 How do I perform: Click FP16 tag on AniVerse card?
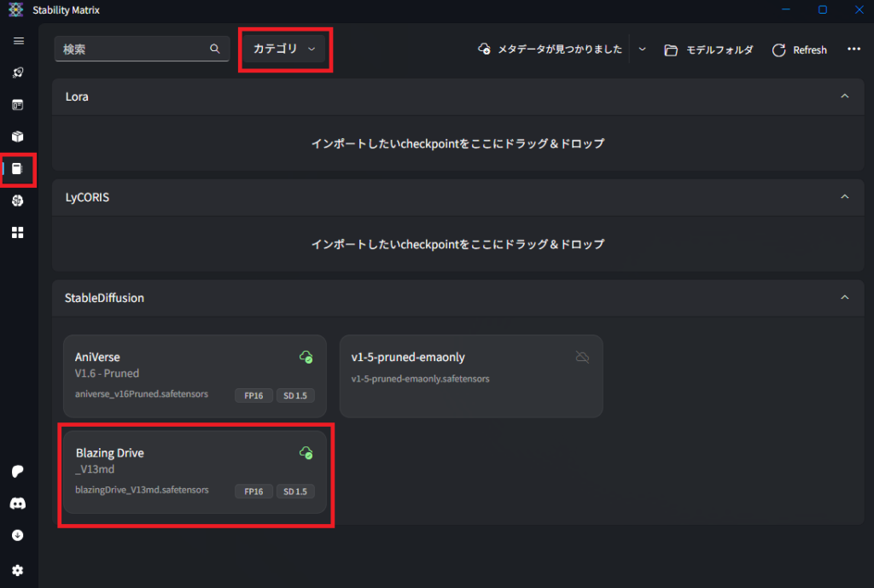[253, 396]
